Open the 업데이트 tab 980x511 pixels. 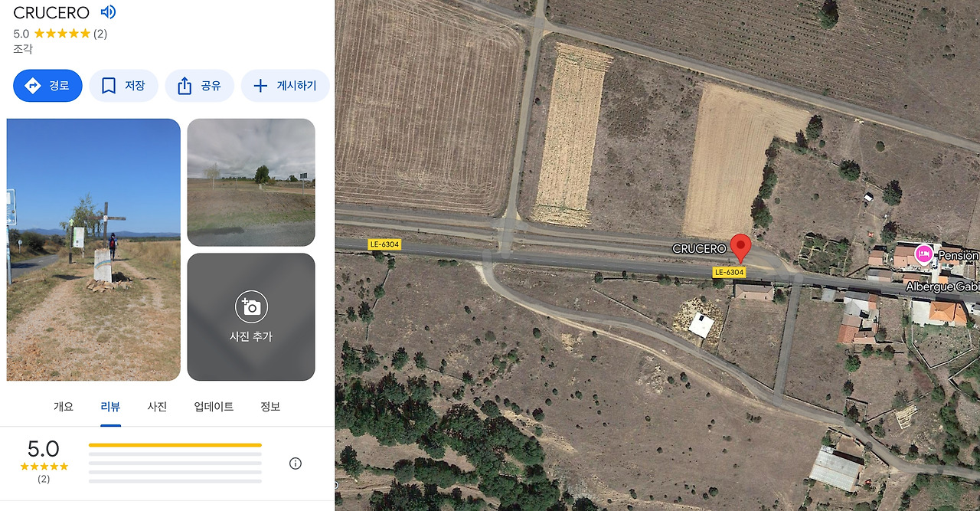[x=214, y=407]
